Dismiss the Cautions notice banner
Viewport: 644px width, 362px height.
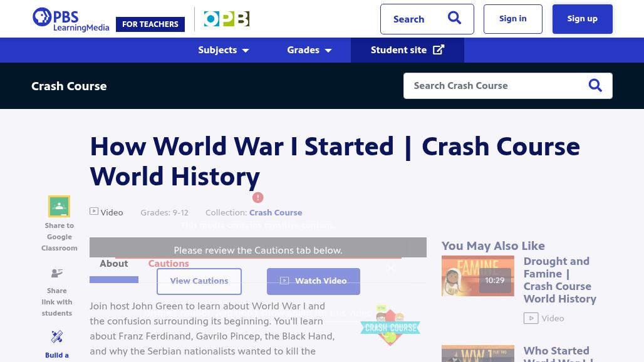(x=390, y=268)
